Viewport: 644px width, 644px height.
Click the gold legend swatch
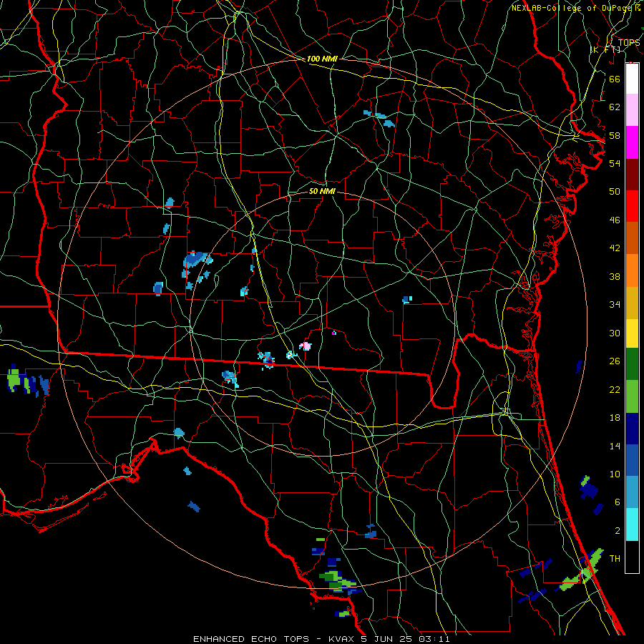click(632, 303)
